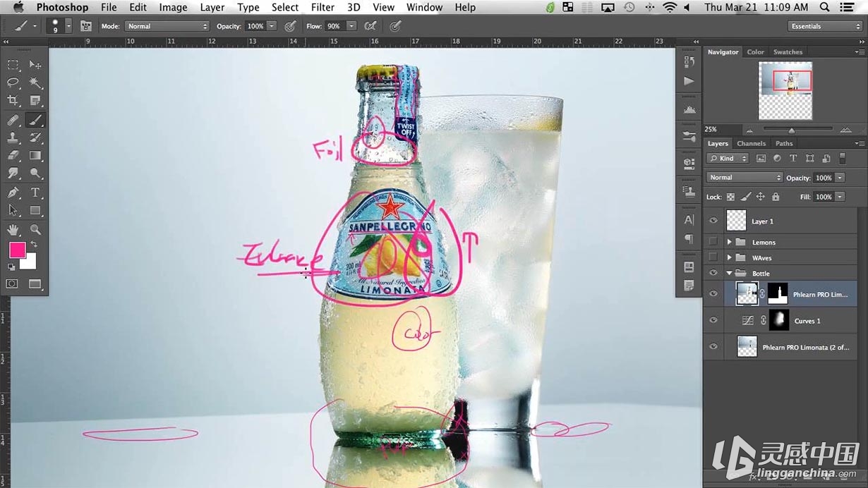Select the Zoom magnifier tool in toolbox
868x488 pixels.
click(35, 230)
